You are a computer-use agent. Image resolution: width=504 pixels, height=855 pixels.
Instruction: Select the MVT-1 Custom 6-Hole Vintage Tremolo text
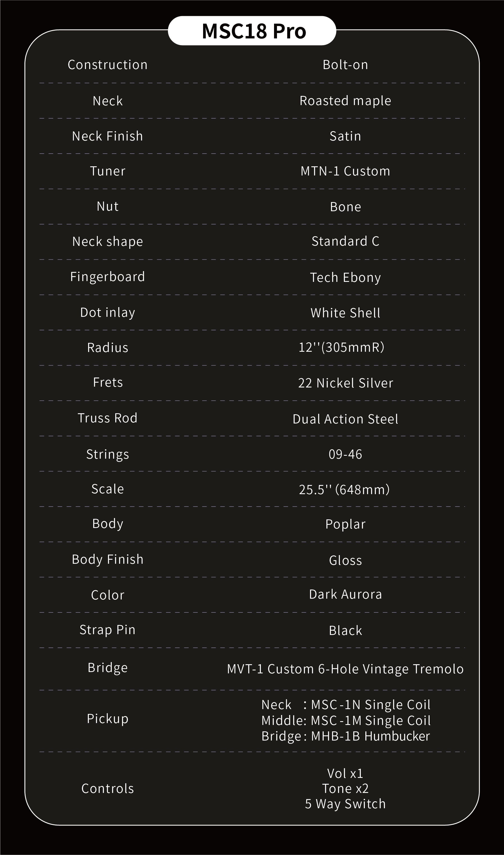coord(345,669)
